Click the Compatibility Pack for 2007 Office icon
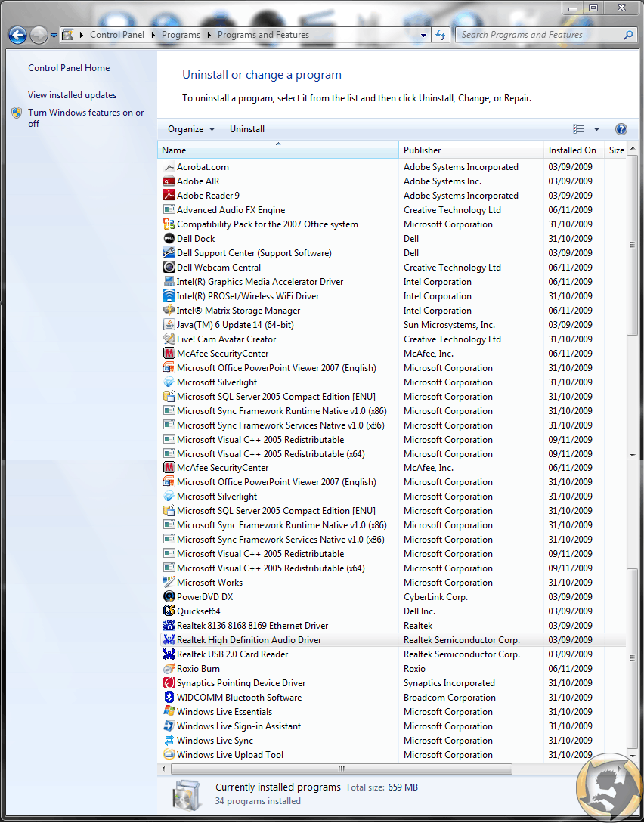Screen dimensions: 644x823 [x=169, y=224]
